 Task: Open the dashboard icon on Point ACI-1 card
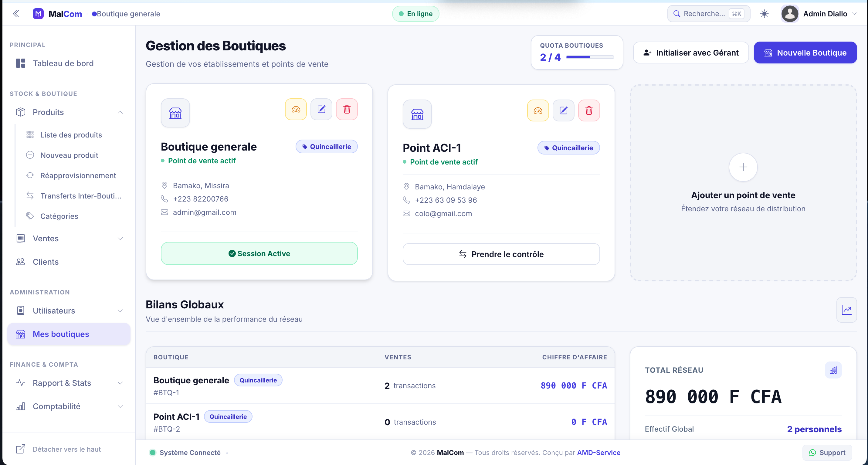(538, 110)
